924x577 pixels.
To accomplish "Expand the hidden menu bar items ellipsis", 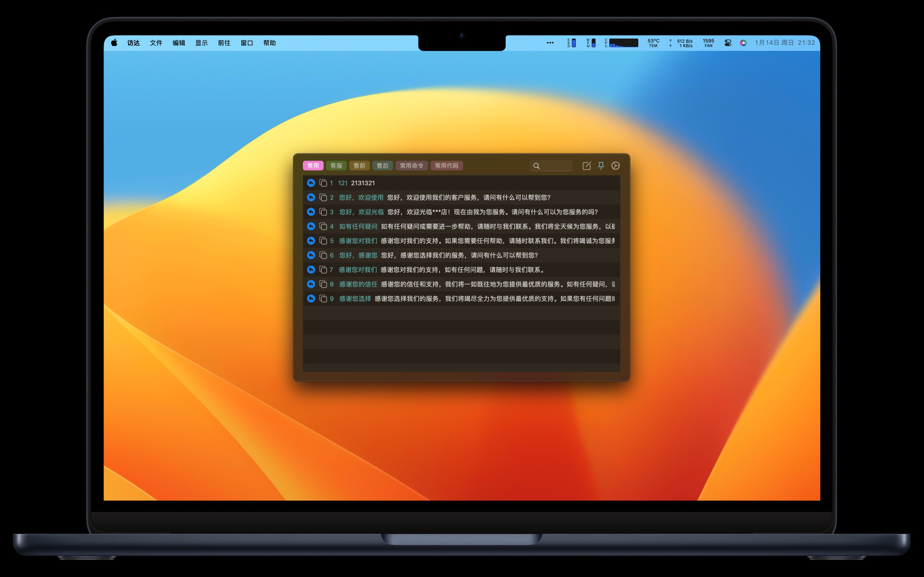I will click(550, 43).
